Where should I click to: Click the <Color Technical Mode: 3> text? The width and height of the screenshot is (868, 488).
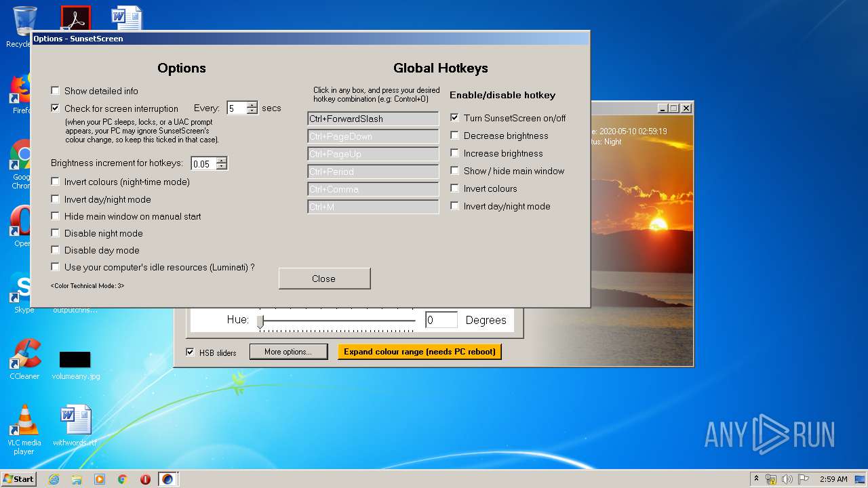(87, 286)
